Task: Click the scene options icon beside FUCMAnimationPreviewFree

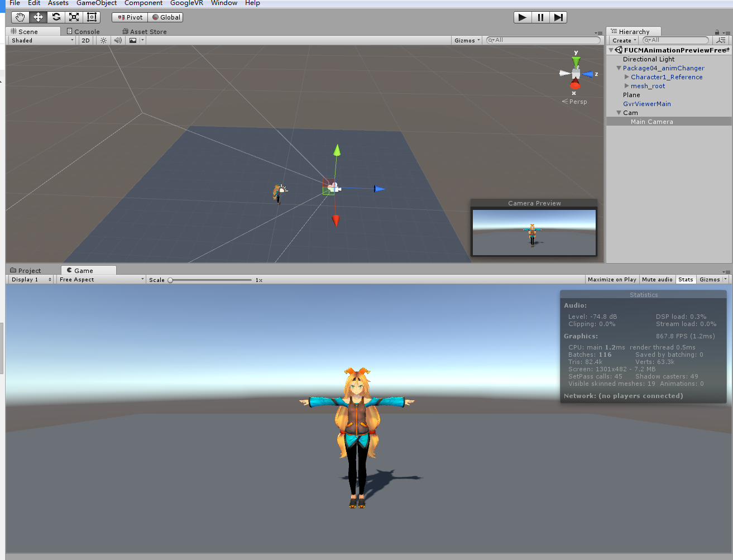Action: point(727,50)
